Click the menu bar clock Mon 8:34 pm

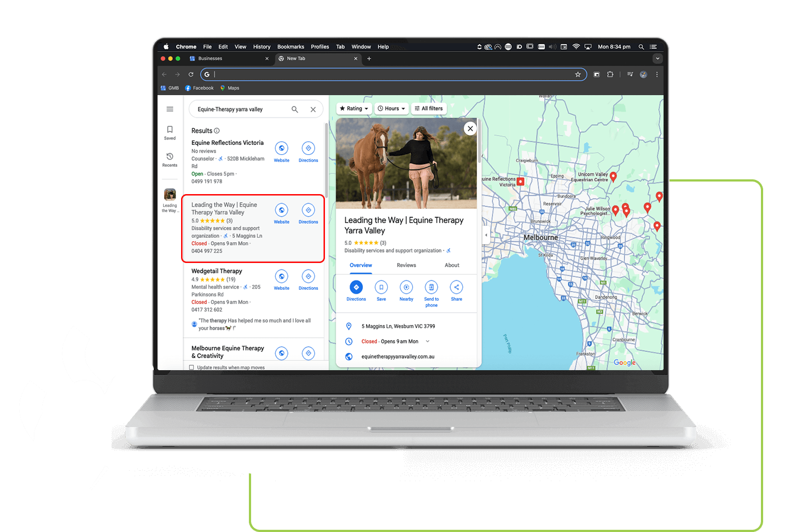614,47
